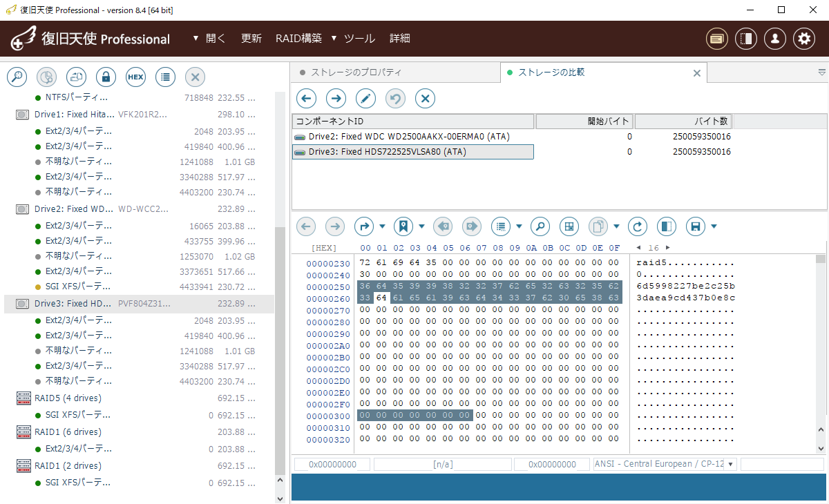Screen dimensions: 829x504
Task: Select Drive3: Fixed HD in the storage tree
Action: tap(139, 303)
